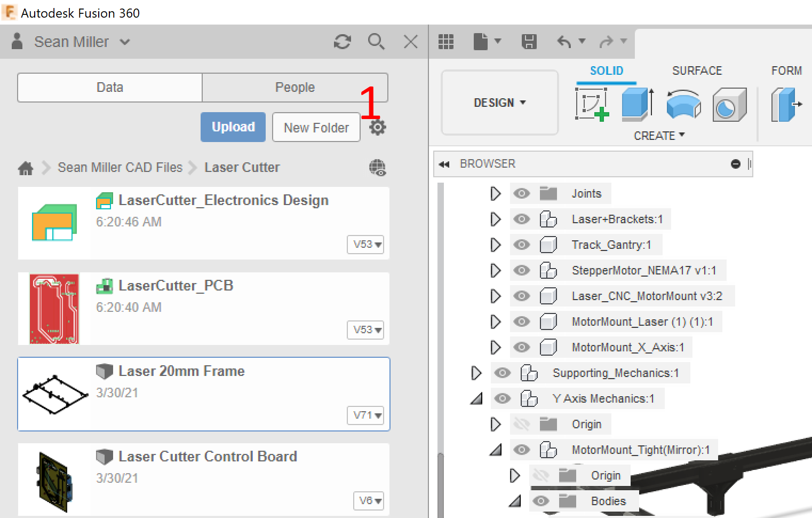This screenshot has width=812, height=518.
Task: Toggle visibility of StepperMotor_NEMA17 v1:1
Action: 522,270
